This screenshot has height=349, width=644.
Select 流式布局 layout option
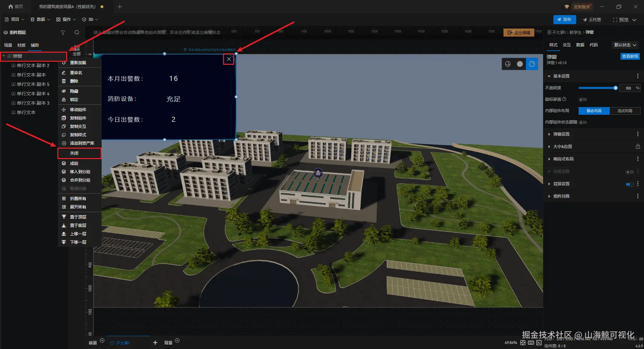click(625, 111)
